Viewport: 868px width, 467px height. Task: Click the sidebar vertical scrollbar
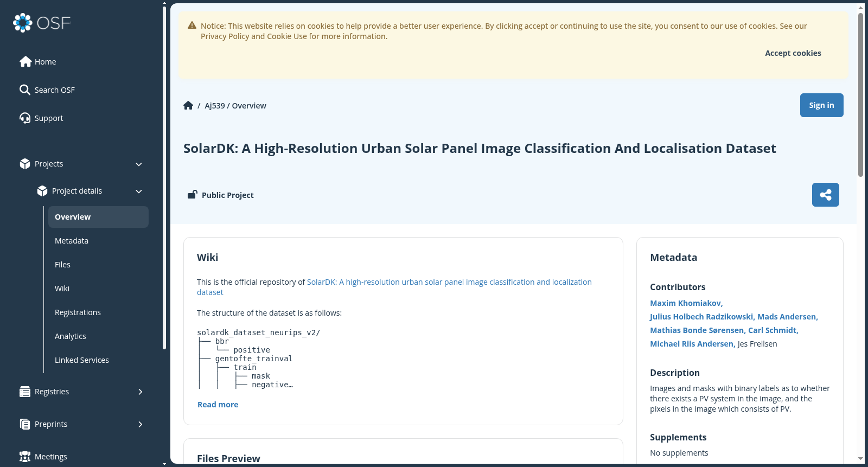click(x=164, y=178)
